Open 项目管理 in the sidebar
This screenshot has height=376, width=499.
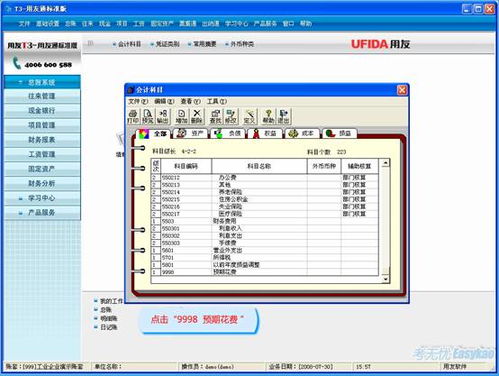click(x=42, y=125)
